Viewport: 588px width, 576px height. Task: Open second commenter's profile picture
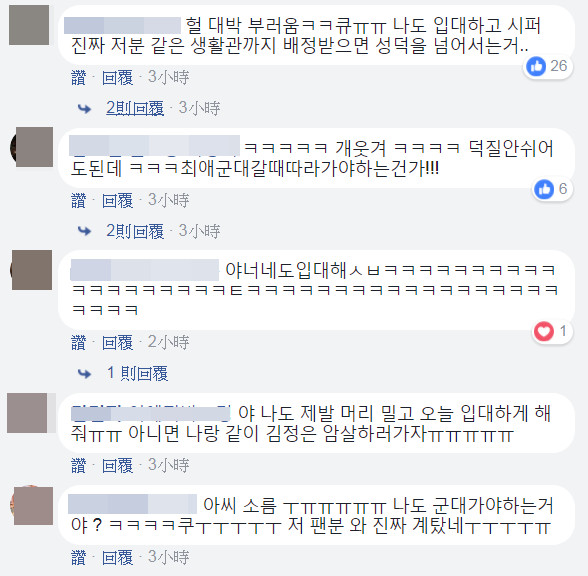pyautogui.click(x=32, y=147)
